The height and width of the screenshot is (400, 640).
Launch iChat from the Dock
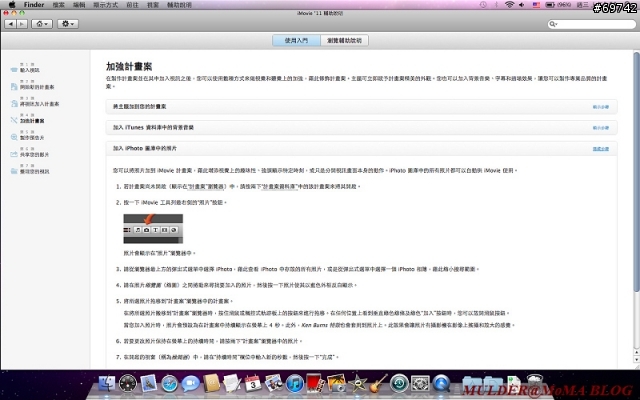point(191,384)
